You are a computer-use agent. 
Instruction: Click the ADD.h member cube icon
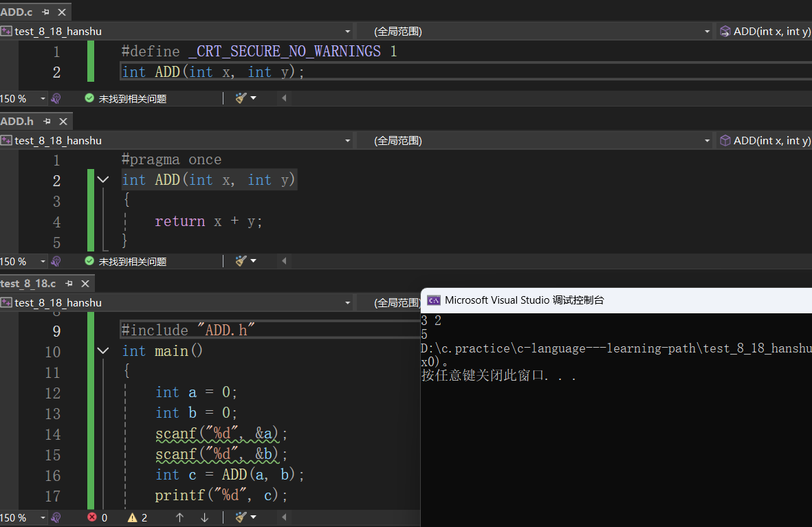[x=725, y=140]
